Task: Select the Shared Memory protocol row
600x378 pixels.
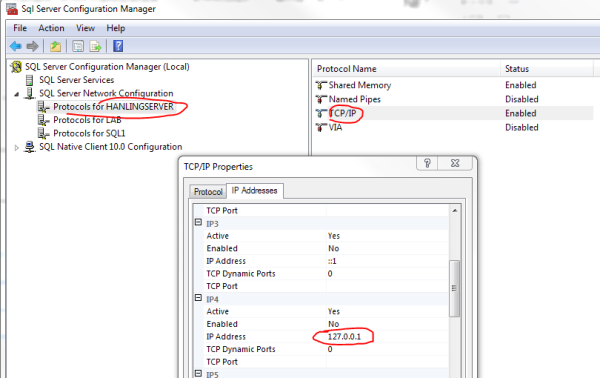Action: coord(454,85)
